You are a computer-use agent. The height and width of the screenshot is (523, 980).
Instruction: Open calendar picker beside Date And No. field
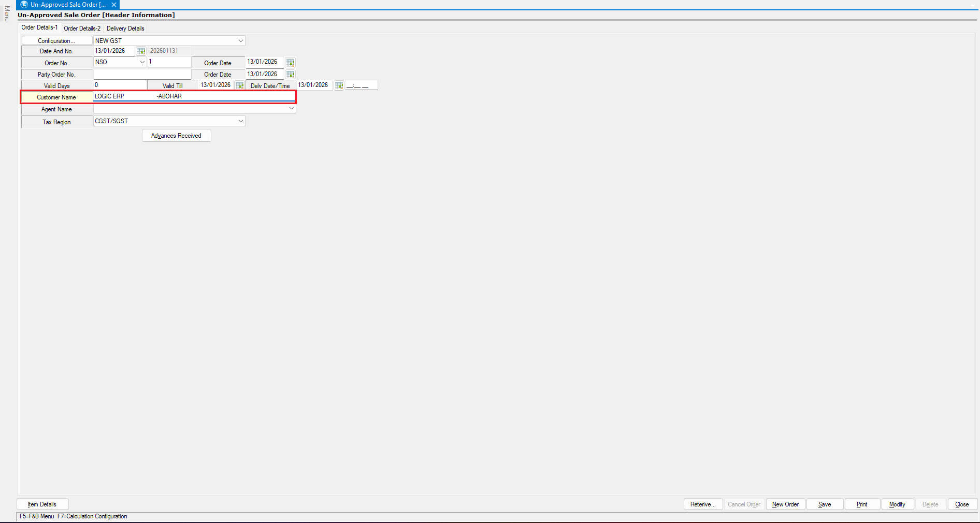tap(141, 51)
